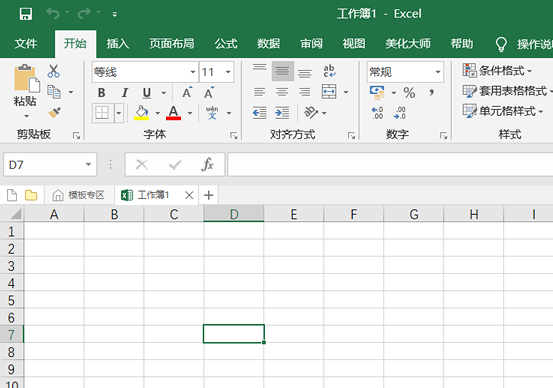Open the font size 11 dropdown
The image size is (553, 388).
[x=228, y=72]
